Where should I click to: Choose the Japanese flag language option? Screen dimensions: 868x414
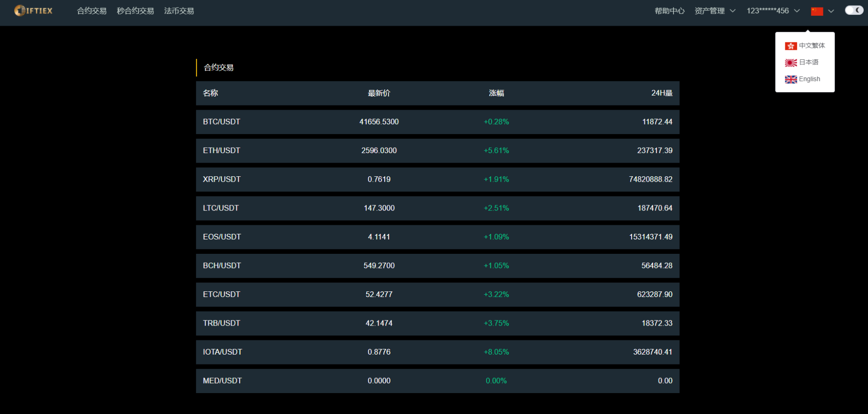tap(790, 62)
